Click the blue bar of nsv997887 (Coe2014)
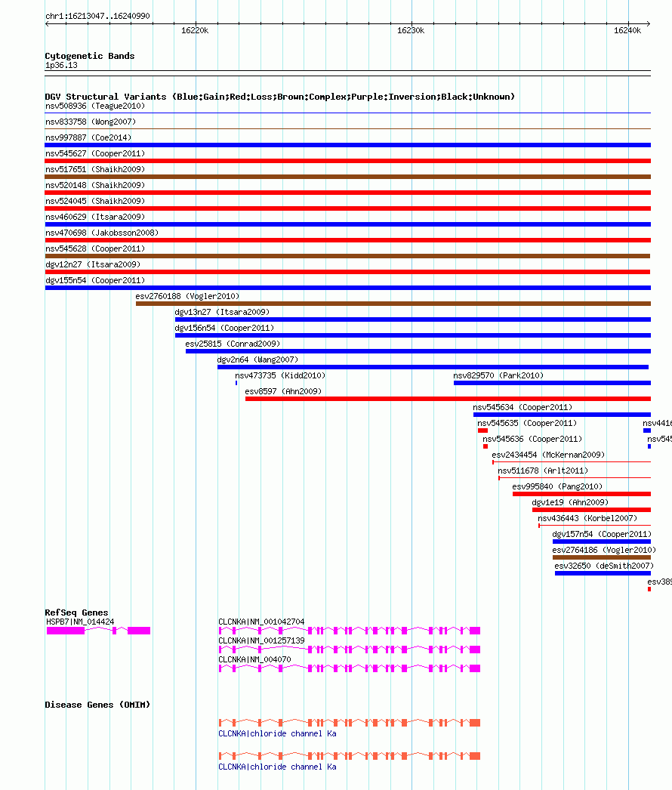 tap(347, 145)
